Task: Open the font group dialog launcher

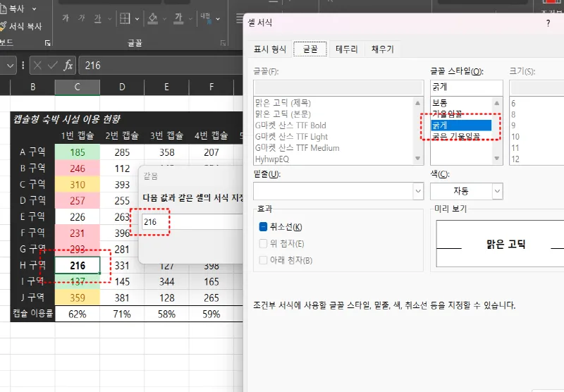Action: [223, 43]
